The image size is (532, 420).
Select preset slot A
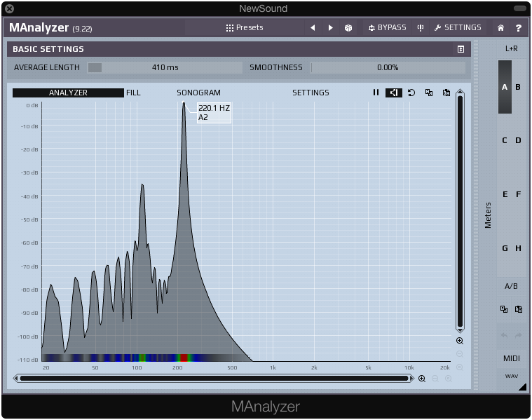(x=505, y=87)
